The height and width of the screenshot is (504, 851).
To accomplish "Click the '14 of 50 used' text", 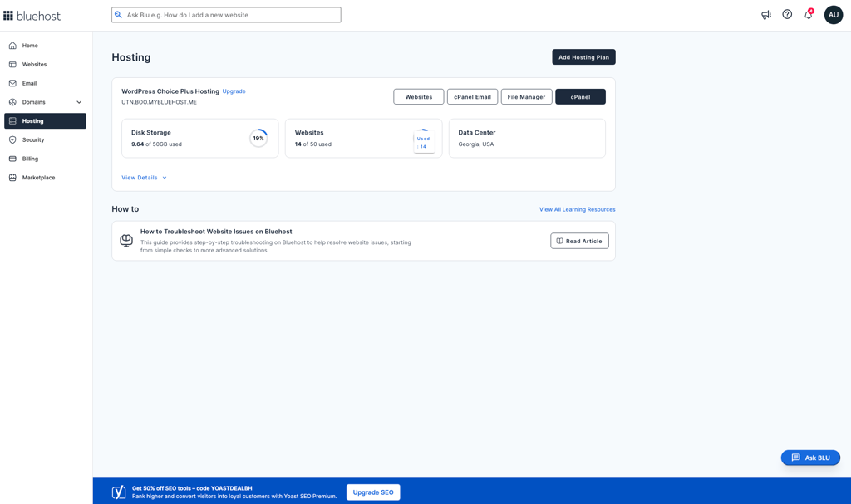I will pos(312,144).
